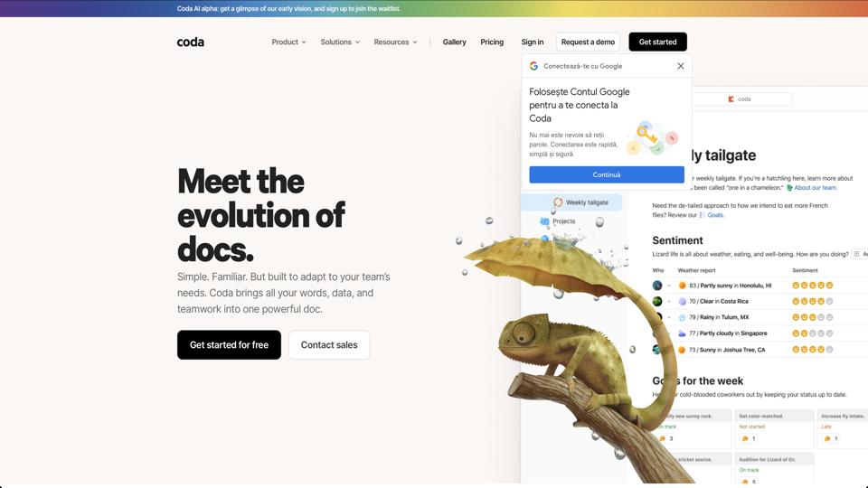Click the Clear in Costa Rica weather icon
Screen dimensions: 868x488
click(x=683, y=302)
